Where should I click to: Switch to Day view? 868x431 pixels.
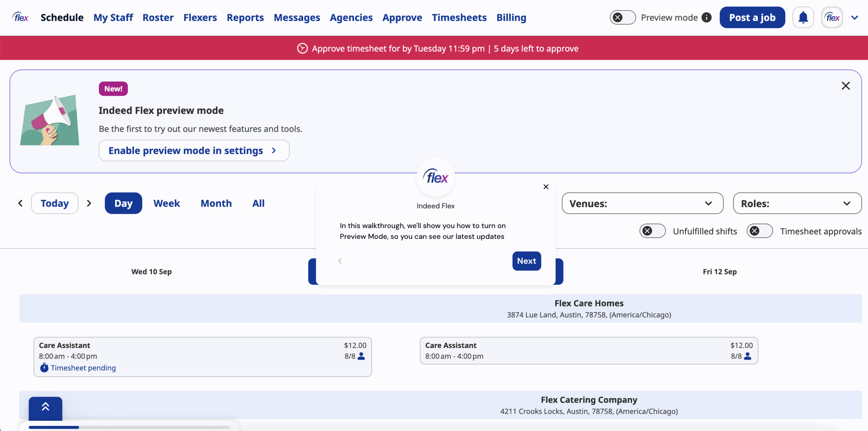click(123, 203)
